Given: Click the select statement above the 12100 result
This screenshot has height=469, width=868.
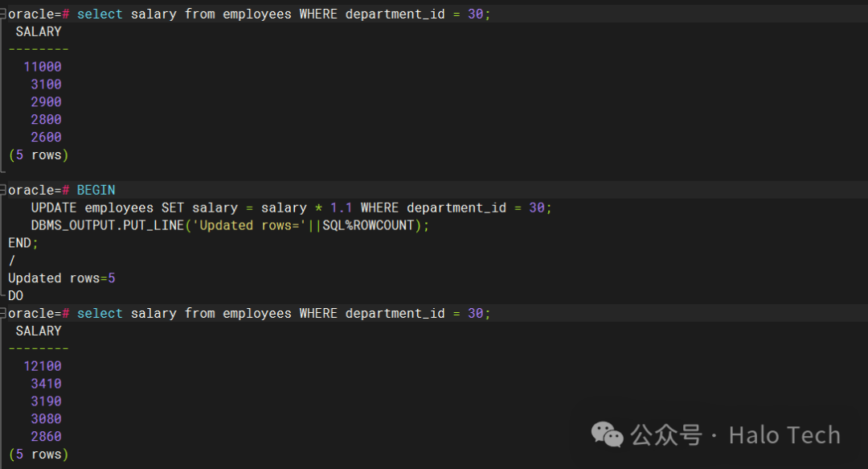Looking at the screenshot, I should click(284, 313).
